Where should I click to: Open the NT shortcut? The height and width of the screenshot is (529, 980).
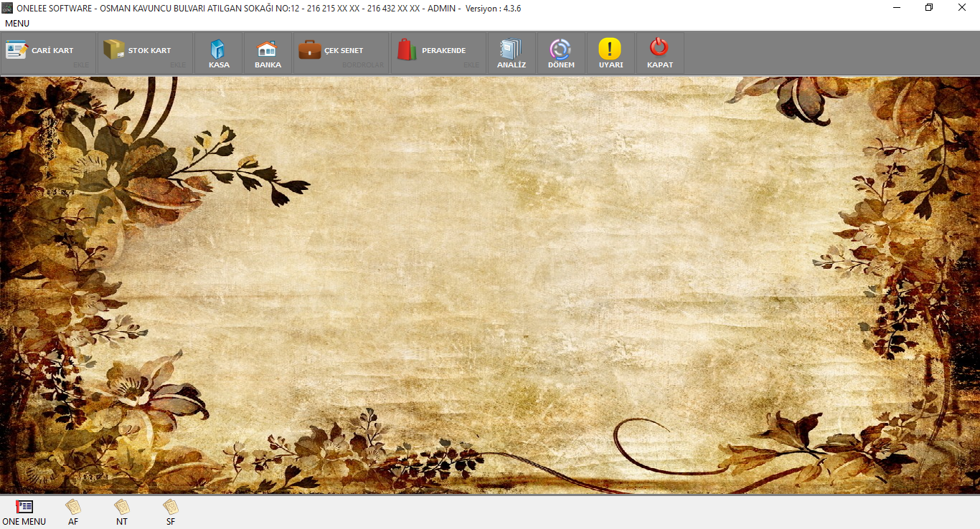(122, 513)
